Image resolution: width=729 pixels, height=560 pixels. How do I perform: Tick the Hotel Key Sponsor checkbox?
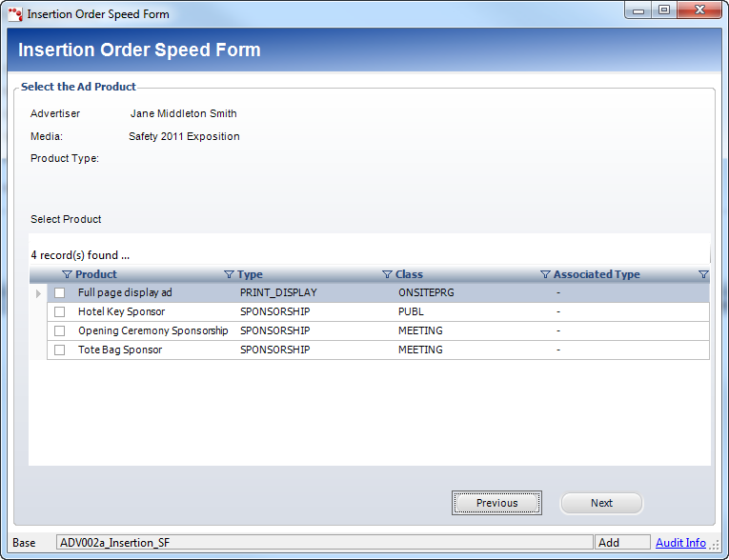(59, 312)
